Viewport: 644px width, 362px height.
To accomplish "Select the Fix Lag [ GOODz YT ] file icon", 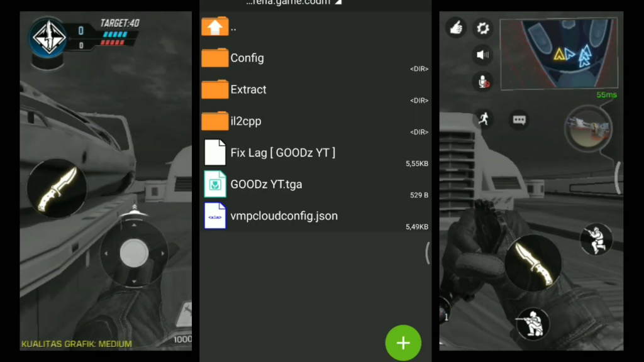I will pyautogui.click(x=215, y=152).
